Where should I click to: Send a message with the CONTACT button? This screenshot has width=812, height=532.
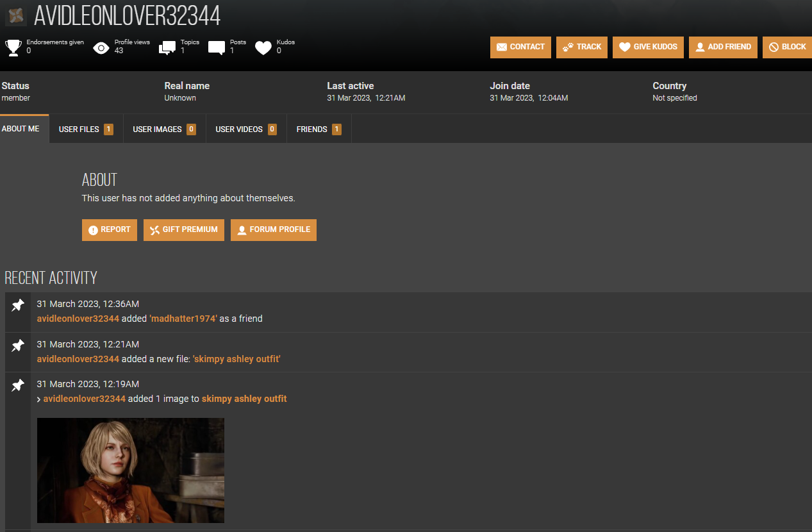pos(520,47)
